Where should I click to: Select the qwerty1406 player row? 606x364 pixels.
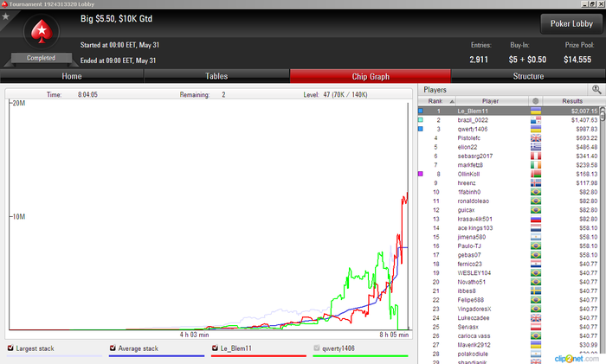[x=509, y=129]
